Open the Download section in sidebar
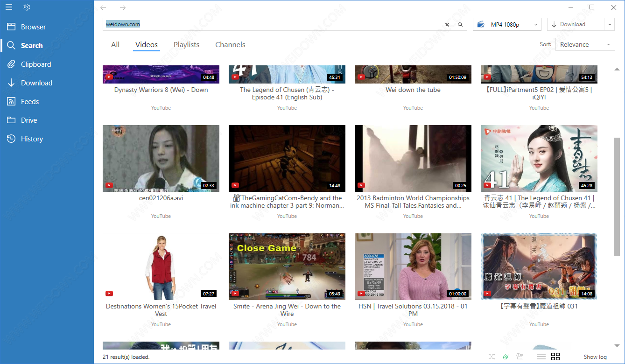 (47, 83)
